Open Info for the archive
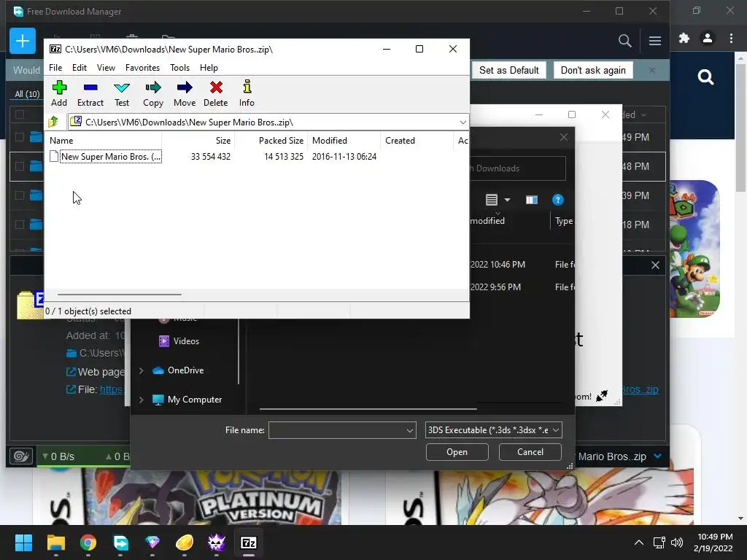This screenshot has height=560, width=747. coord(247,93)
